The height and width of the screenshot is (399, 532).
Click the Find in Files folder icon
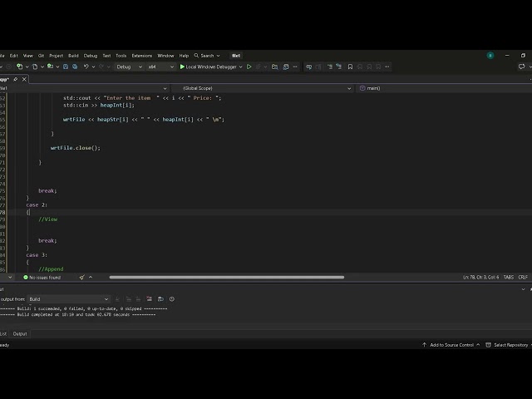pos(275,66)
